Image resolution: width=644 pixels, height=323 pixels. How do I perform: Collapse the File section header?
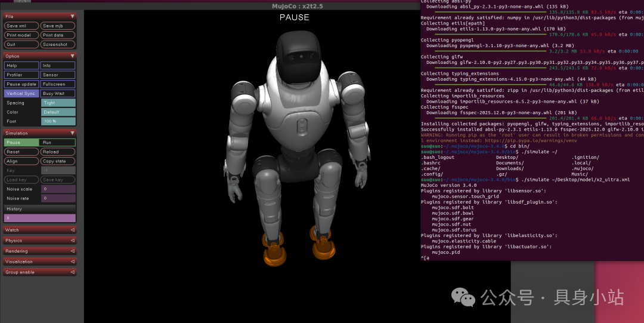pyautogui.click(x=40, y=17)
